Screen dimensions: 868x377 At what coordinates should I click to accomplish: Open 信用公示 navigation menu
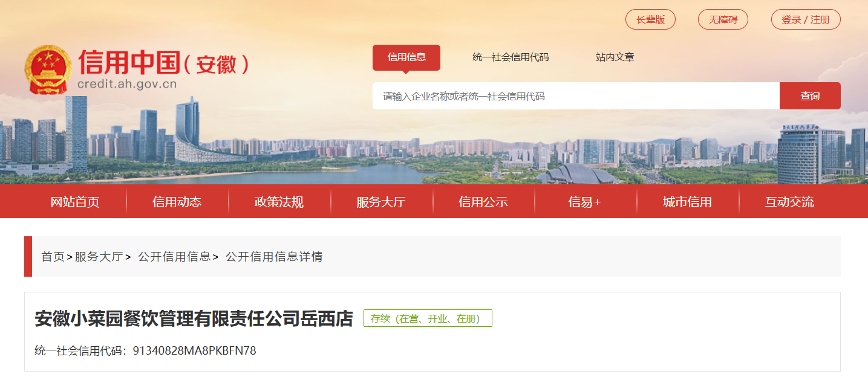click(483, 202)
